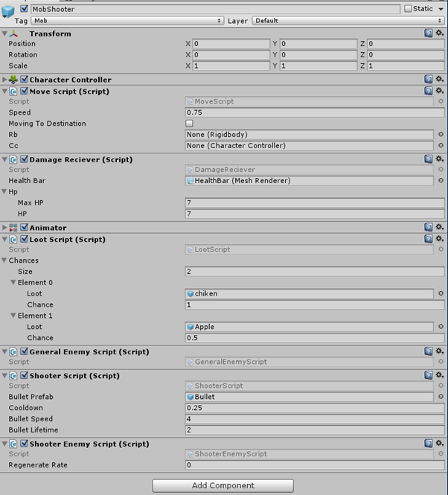Open Move Script gear menu

(440, 91)
